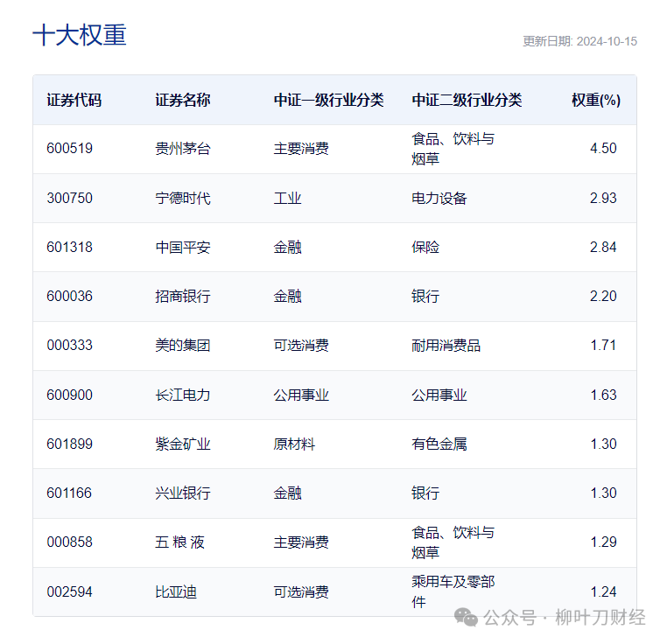This screenshot has width=667, height=644.
Task: Click the 十大权重 heading
Action: [x=80, y=35]
